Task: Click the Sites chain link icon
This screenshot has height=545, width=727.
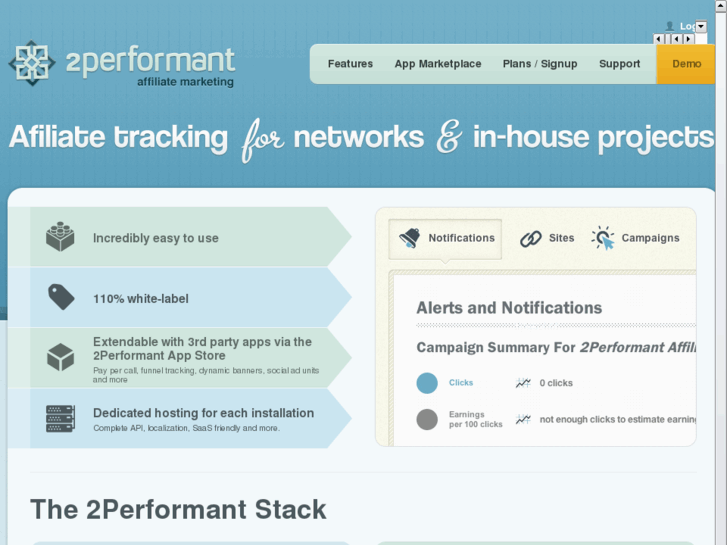Action: (x=531, y=238)
